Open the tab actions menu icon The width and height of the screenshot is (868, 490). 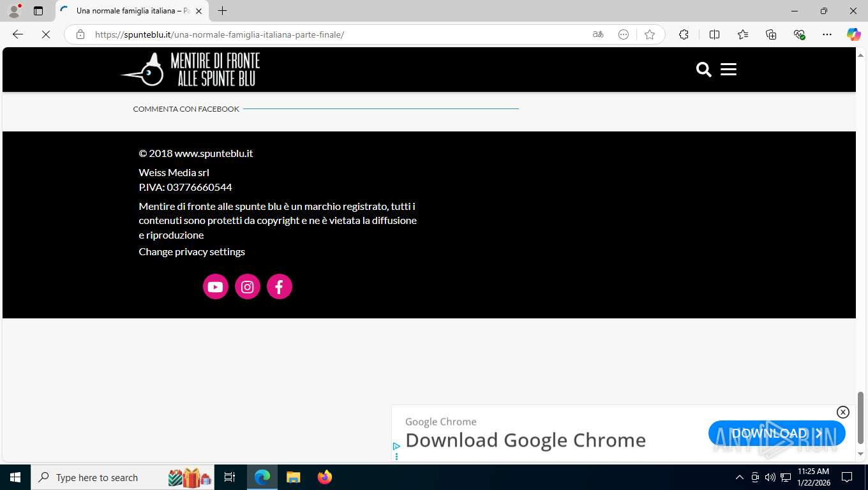tap(38, 11)
